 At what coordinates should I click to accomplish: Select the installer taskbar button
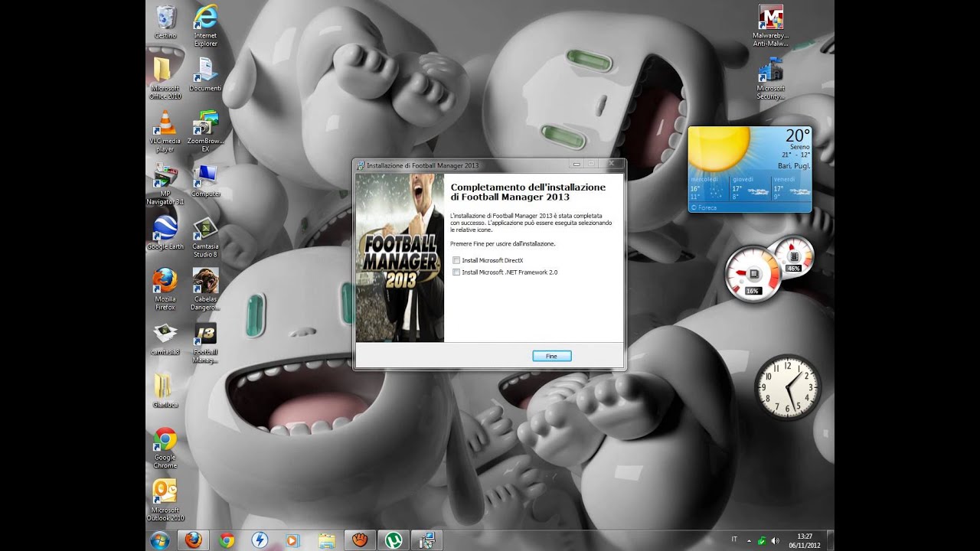click(427, 540)
